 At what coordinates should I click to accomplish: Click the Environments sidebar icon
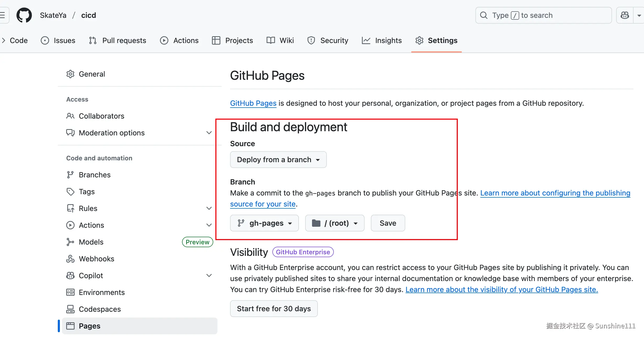pyautogui.click(x=70, y=292)
